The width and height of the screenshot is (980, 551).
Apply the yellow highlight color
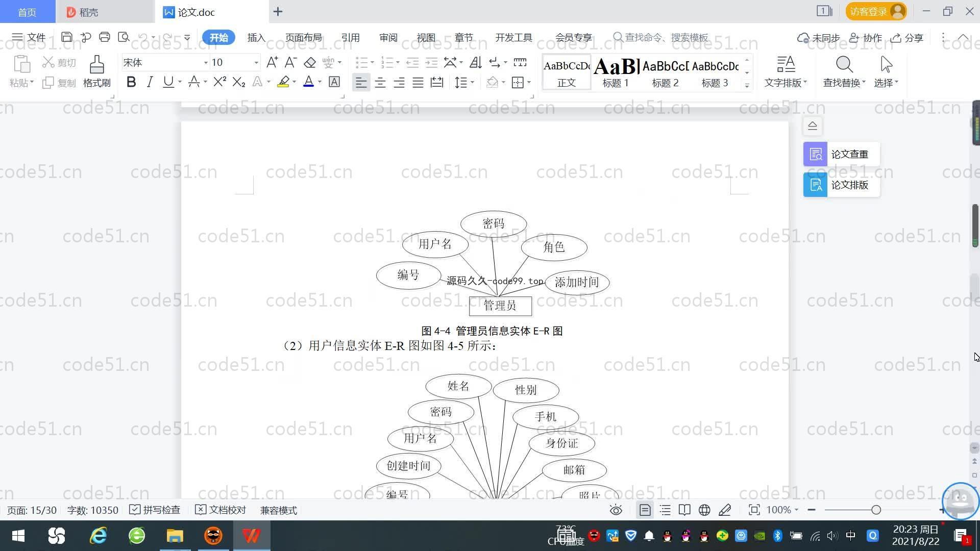click(283, 82)
